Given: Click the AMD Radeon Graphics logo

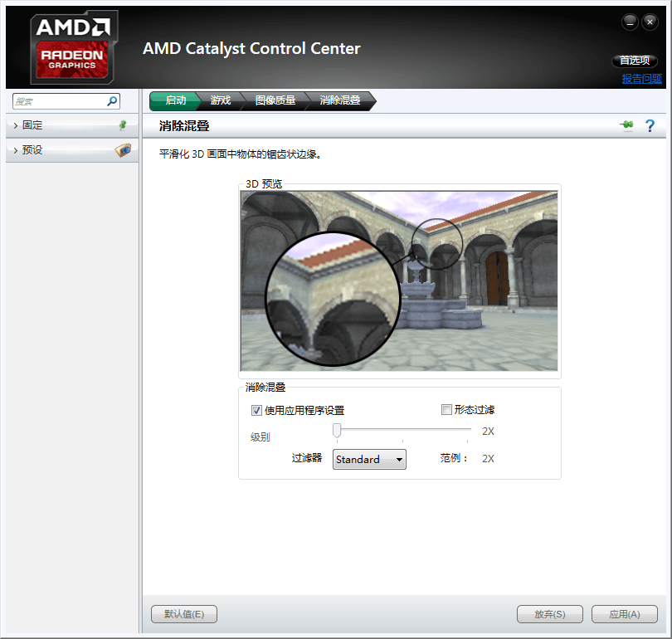Looking at the screenshot, I should (74, 47).
